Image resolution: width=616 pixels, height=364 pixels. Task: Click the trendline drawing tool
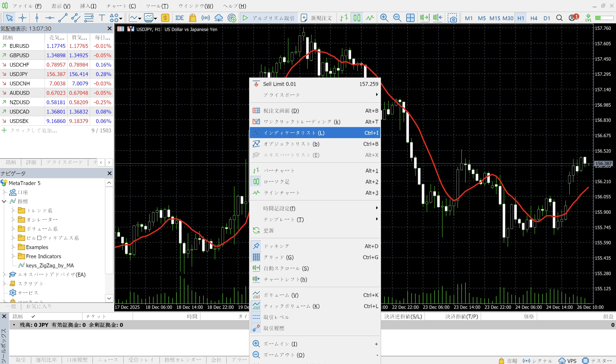click(x=63, y=18)
